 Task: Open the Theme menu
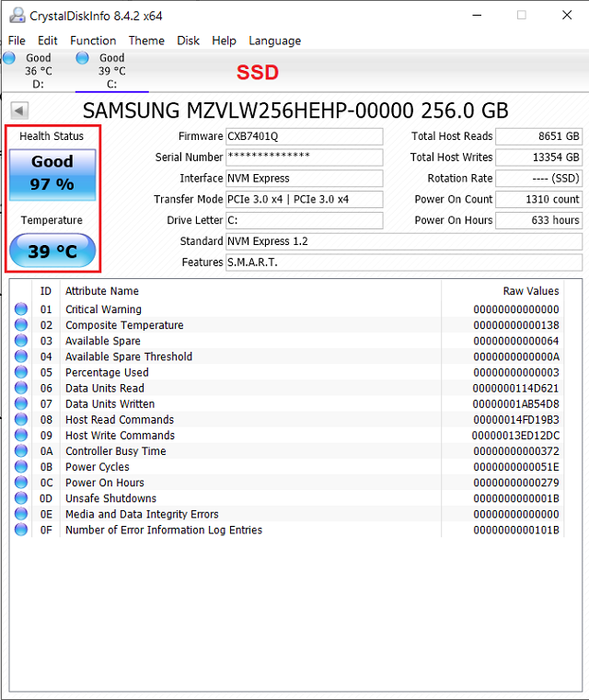pyautogui.click(x=146, y=41)
